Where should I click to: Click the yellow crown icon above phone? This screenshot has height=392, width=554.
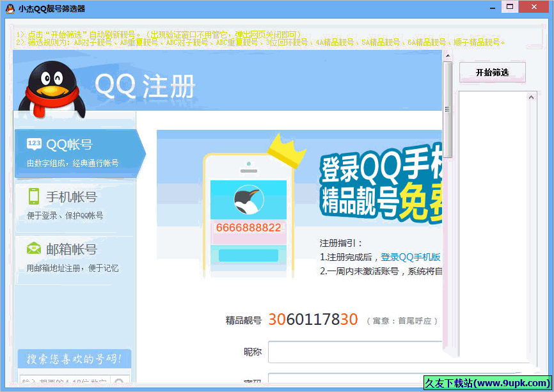(286, 151)
